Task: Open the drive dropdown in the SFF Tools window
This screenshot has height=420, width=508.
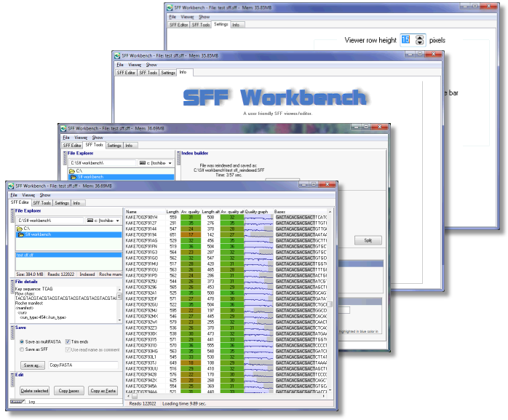Action: tap(170, 163)
